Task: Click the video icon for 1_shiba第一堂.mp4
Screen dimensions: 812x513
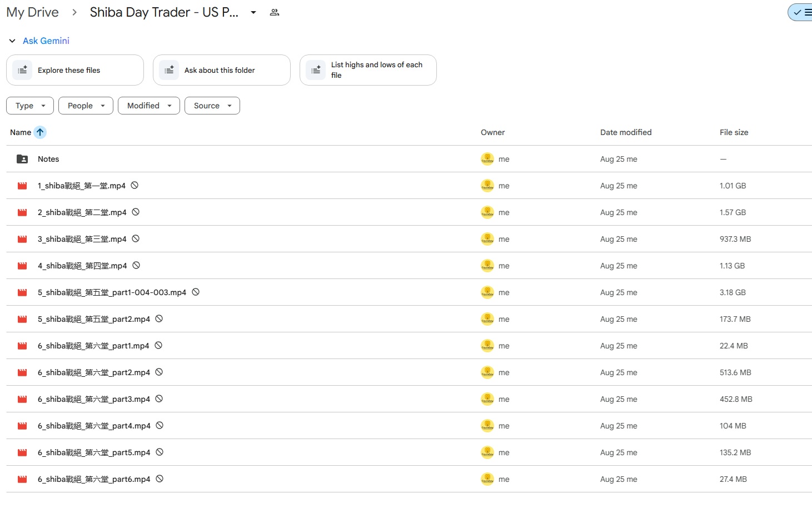Action: pyautogui.click(x=22, y=186)
